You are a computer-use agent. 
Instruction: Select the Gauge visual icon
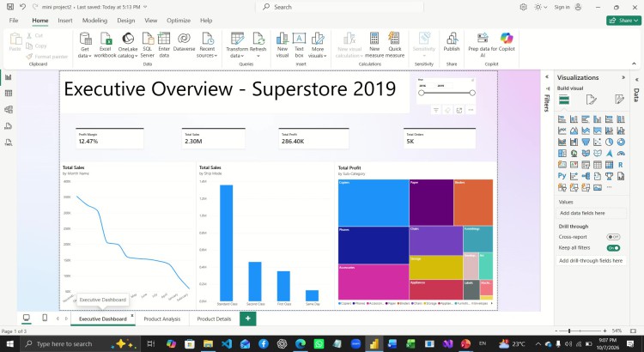pos(621,154)
